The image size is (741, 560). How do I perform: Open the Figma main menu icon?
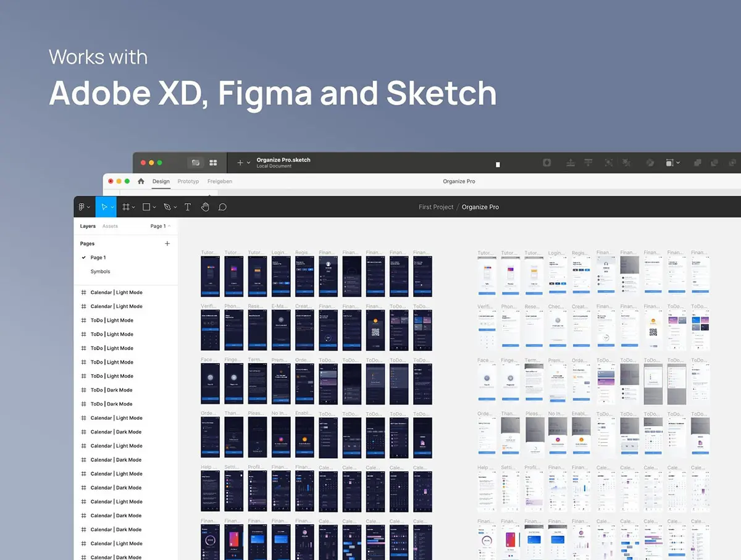tap(82, 207)
